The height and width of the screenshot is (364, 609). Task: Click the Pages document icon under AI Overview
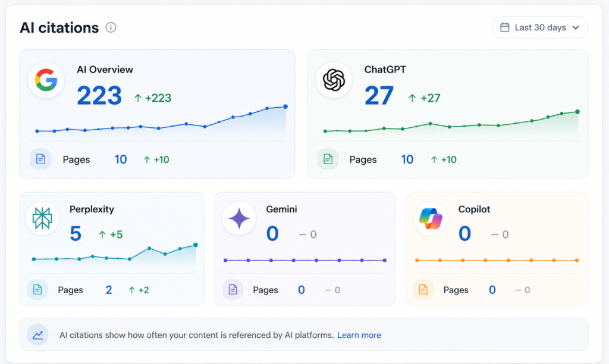point(41,159)
